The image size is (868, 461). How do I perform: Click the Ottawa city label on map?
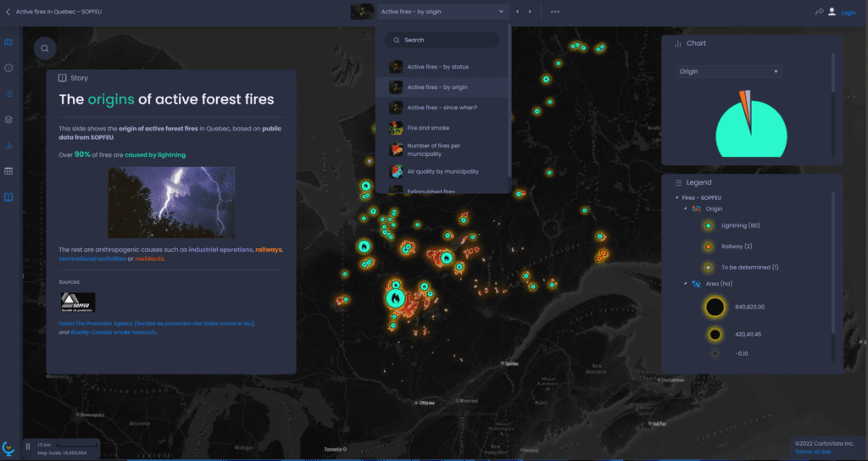[427, 403]
